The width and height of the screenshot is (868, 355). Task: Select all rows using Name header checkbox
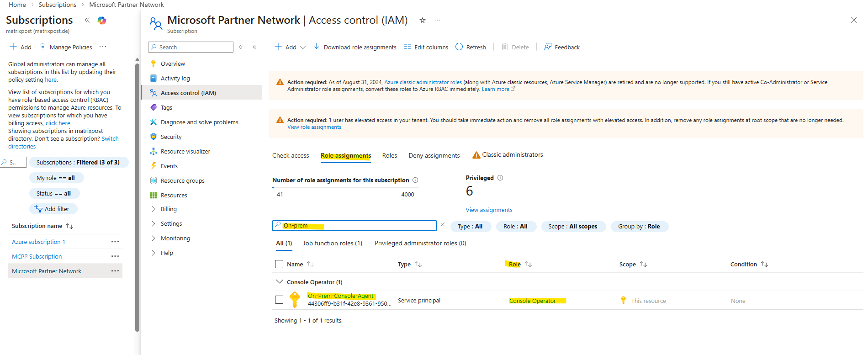[x=279, y=264]
